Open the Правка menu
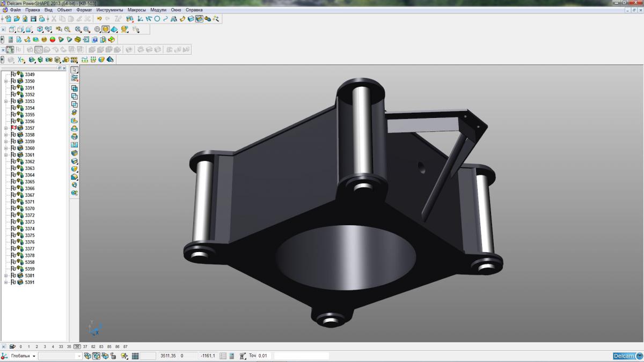 33,10
